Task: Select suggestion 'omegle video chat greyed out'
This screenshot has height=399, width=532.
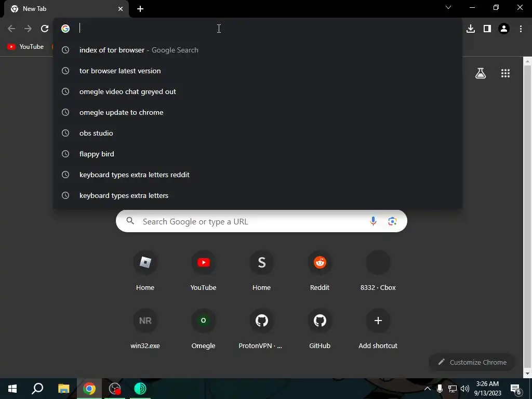Action: coord(258,91)
